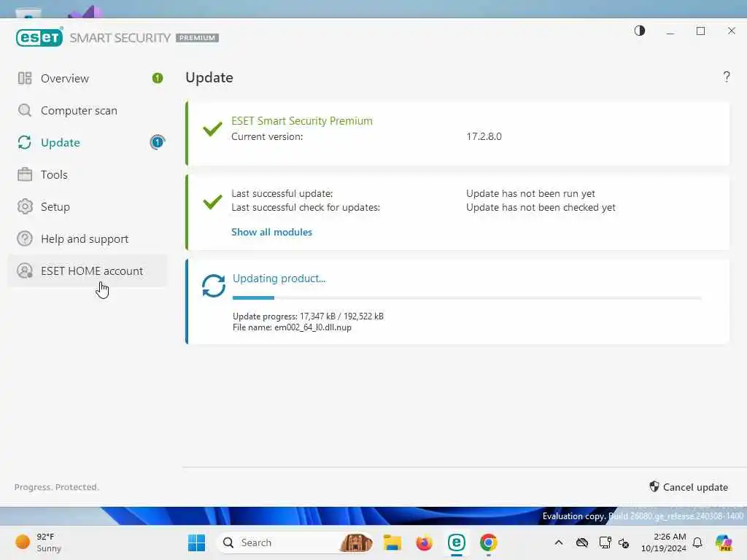Go to Computer scan
Viewport: 747px width, 560px height.
click(88, 111)
